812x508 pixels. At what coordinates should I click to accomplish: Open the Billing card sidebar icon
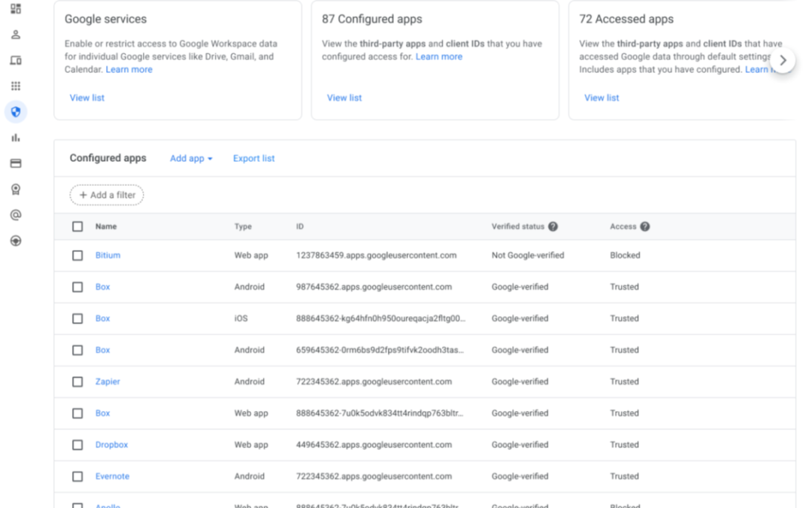point(16,163)
